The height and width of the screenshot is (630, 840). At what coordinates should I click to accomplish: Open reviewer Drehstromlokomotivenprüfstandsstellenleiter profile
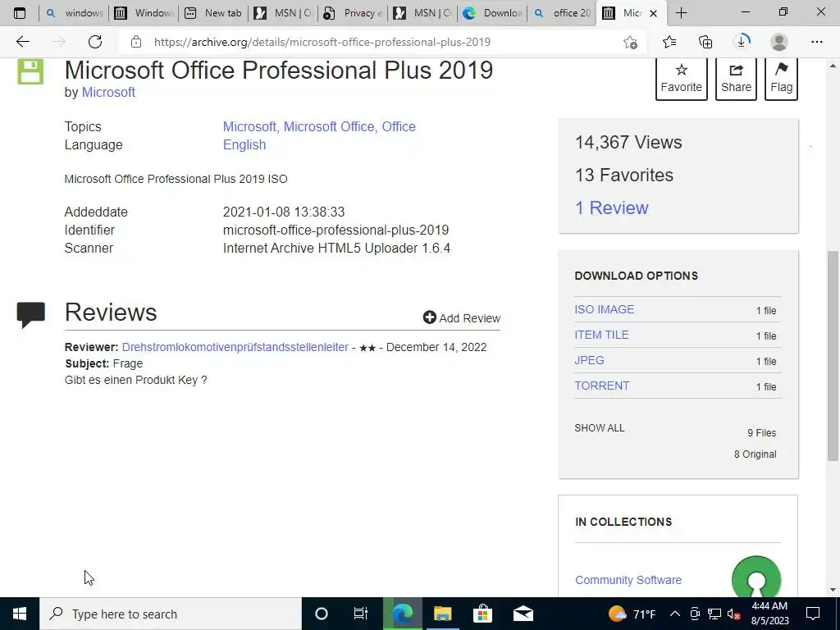tap(235, 347)
